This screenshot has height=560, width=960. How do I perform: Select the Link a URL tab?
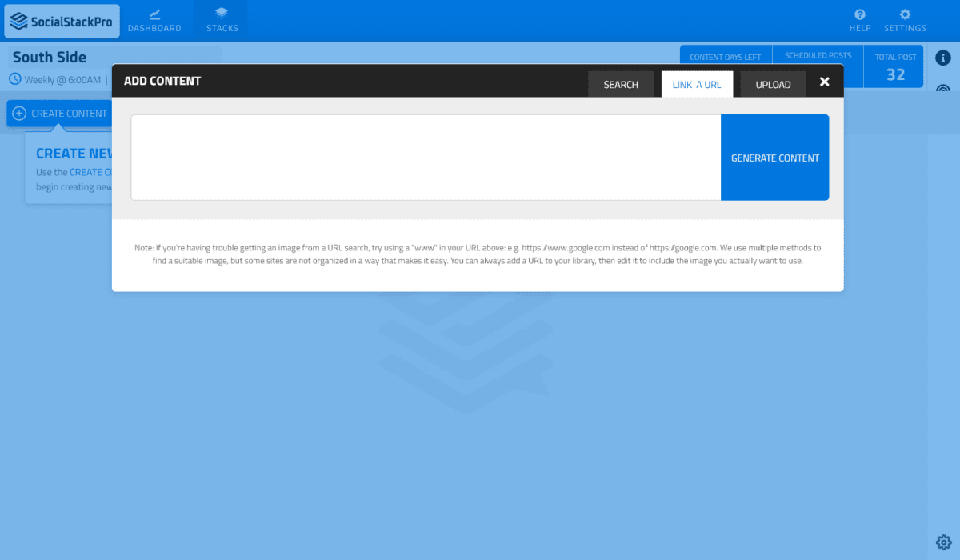point(697,84)
